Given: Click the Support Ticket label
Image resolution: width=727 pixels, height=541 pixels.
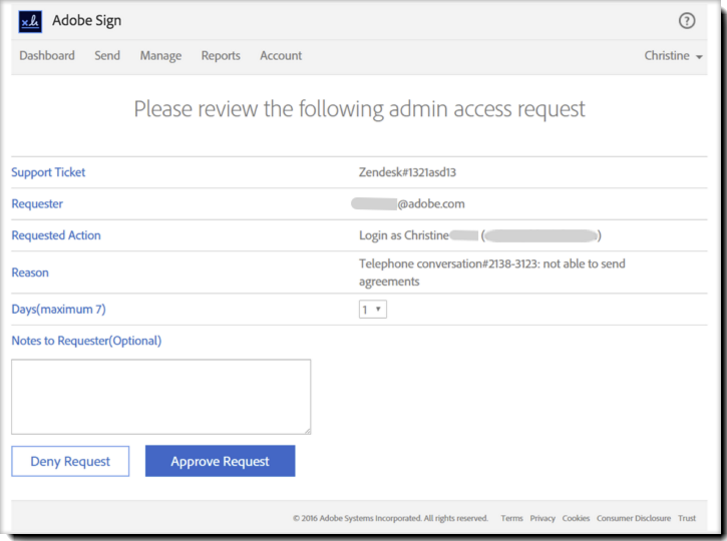Looking at the screenshot, I should 48,172.
